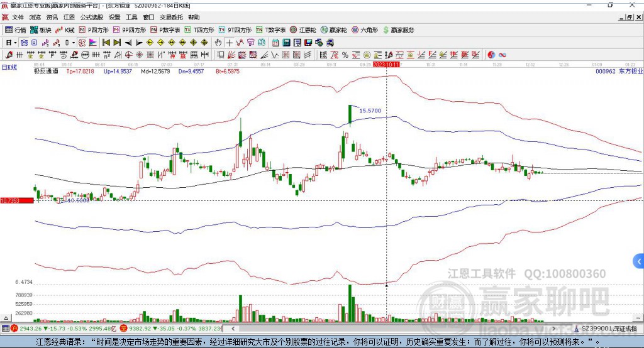Click the blue infinity symbol icon
644x348 pixels.
pos(502,55)
